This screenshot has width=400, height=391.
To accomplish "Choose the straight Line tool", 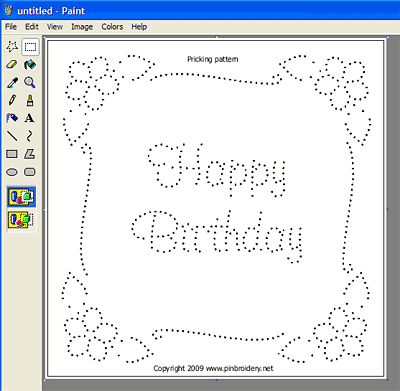I will coord(12,136).
